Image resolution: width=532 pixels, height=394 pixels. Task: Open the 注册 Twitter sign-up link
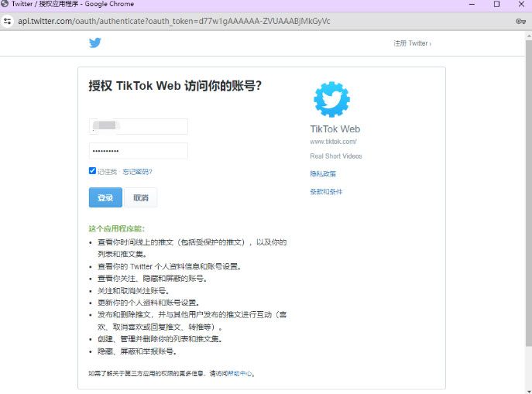(x=412, y=43)
